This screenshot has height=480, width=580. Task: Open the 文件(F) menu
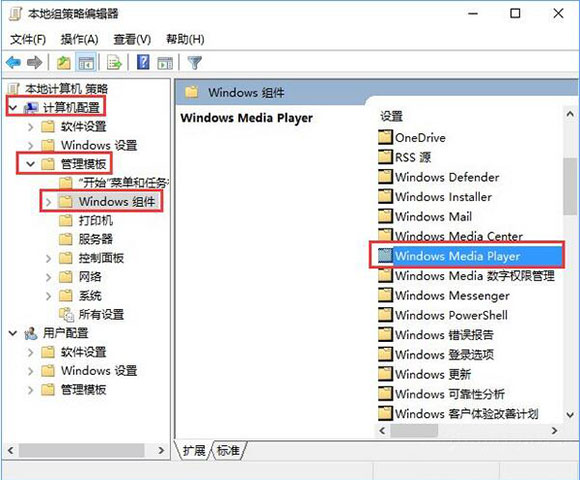(x=28, y=39)
